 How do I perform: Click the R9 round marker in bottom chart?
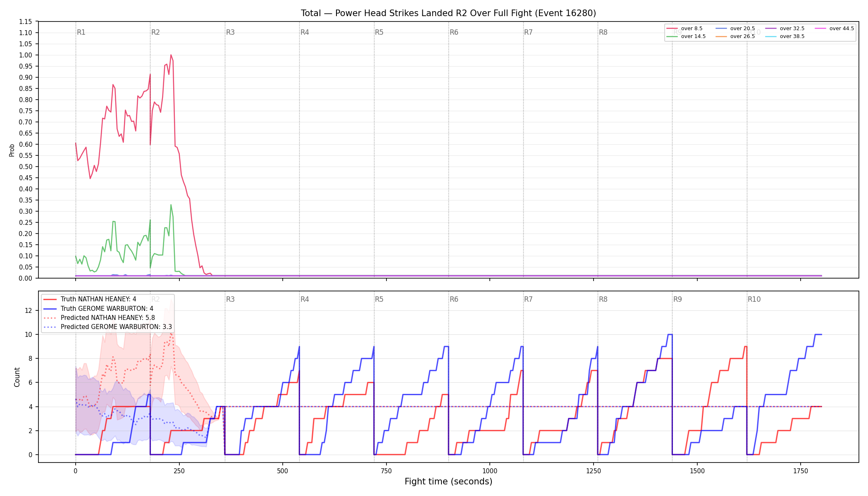coord(677,299)
